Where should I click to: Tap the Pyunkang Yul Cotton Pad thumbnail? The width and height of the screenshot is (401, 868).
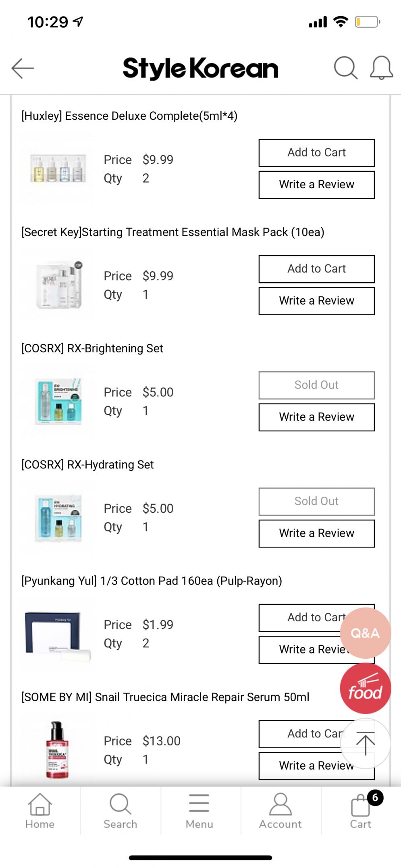pos(57,634)
